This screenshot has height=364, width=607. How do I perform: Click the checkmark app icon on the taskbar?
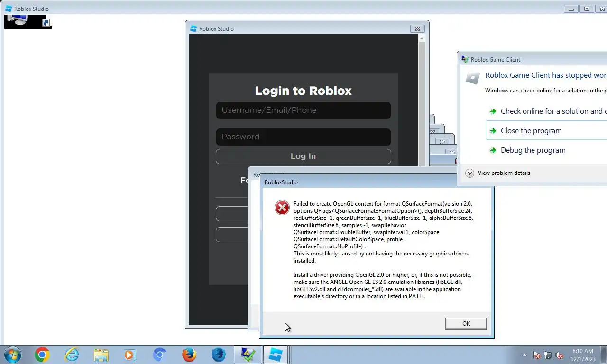tap(248, 355)
